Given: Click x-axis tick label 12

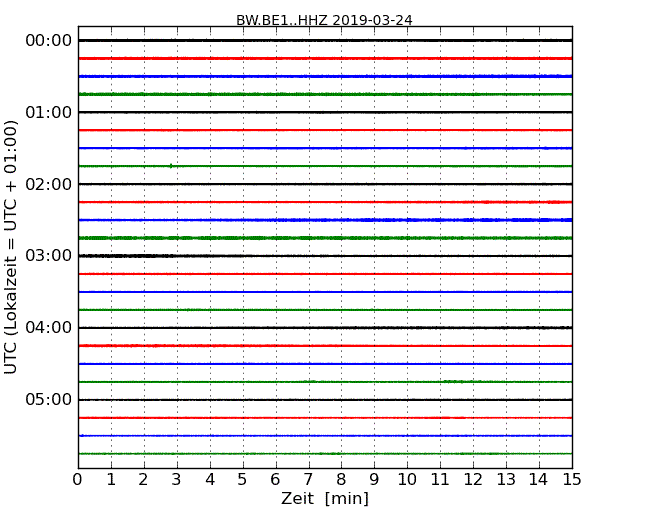Looking at the screenshot, I should coord(473,480).
